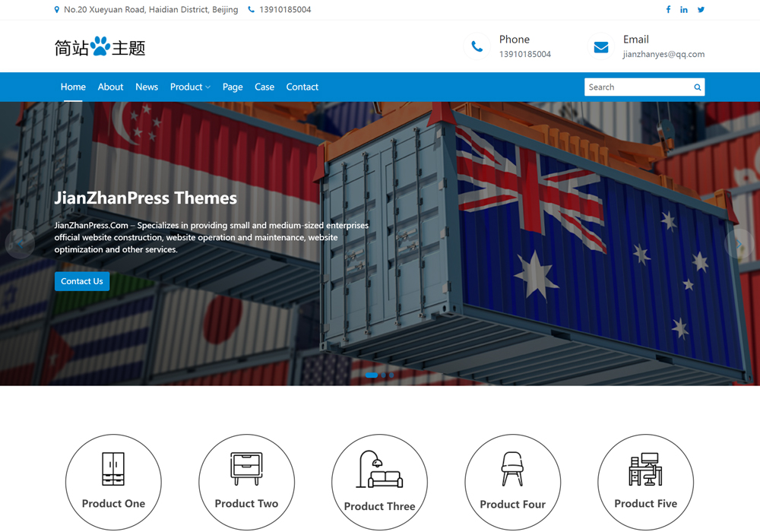Screen dimensions: 760x532
Task: Switch to the About menu item
Action: point(110,87)
